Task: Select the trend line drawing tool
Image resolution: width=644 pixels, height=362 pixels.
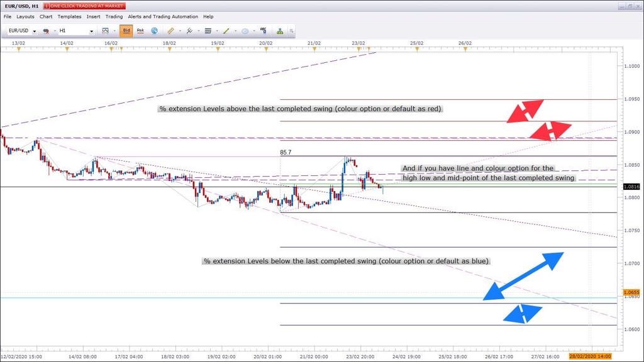Action: [x=226, y=31]
